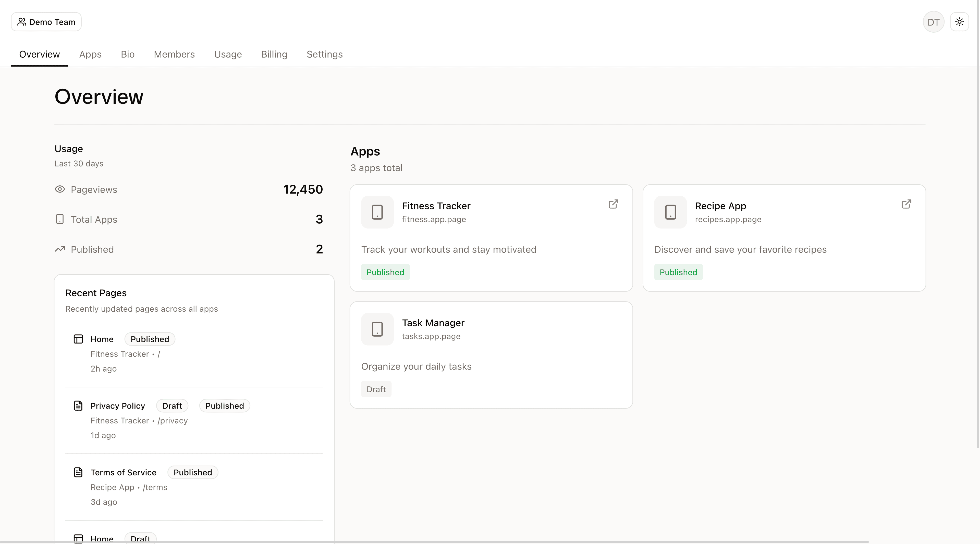Open Fitness Tracker external link icon
This screenshot has width=980, height=544.
point(613,204)
